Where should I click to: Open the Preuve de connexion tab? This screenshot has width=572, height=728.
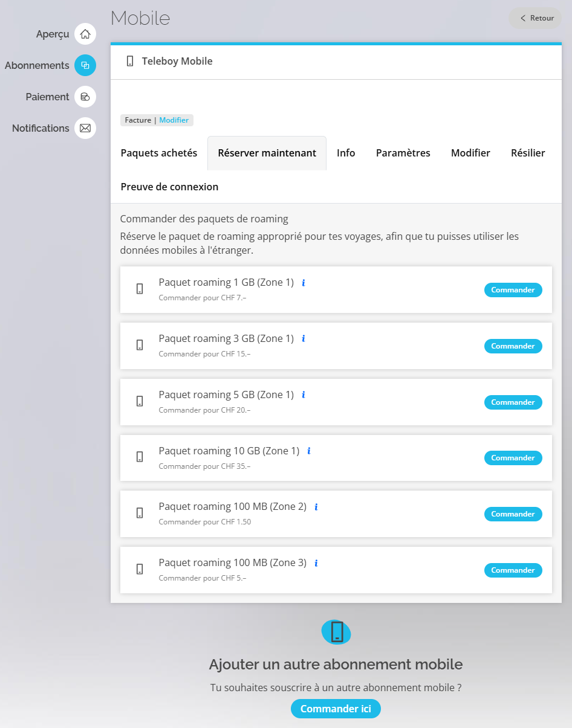click(169, 187)
